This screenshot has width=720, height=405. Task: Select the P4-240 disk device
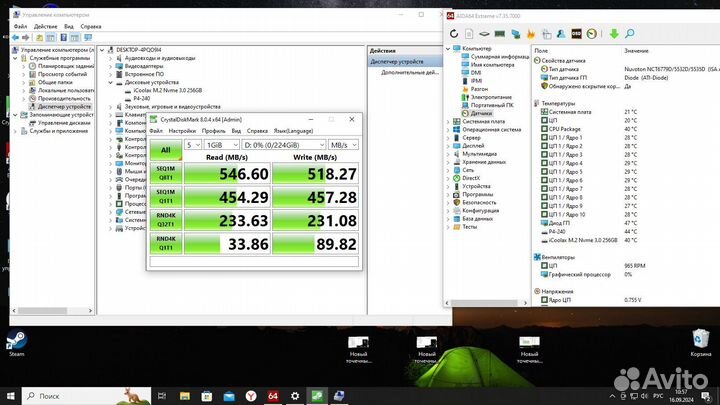pyautogui.click(x=141, y=99)
